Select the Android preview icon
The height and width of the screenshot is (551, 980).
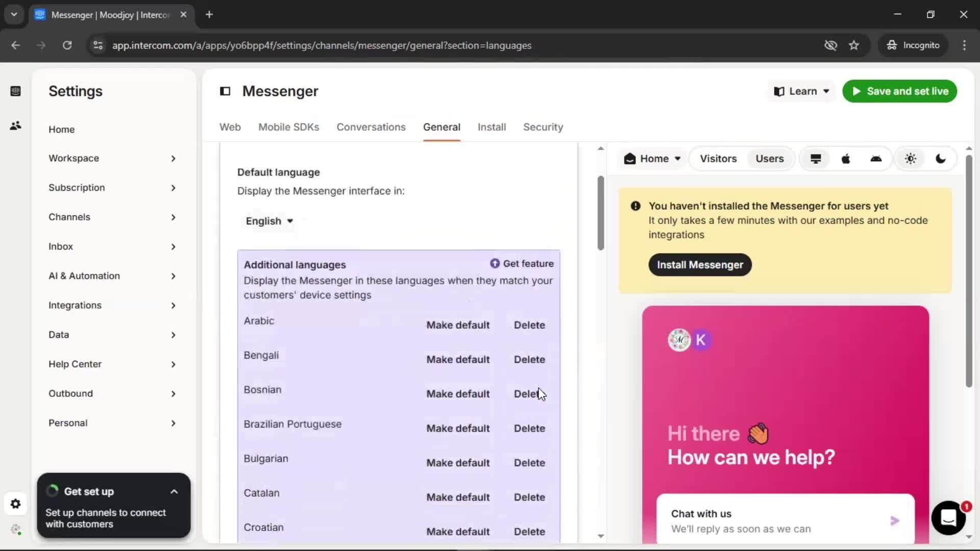coord(876,159)
